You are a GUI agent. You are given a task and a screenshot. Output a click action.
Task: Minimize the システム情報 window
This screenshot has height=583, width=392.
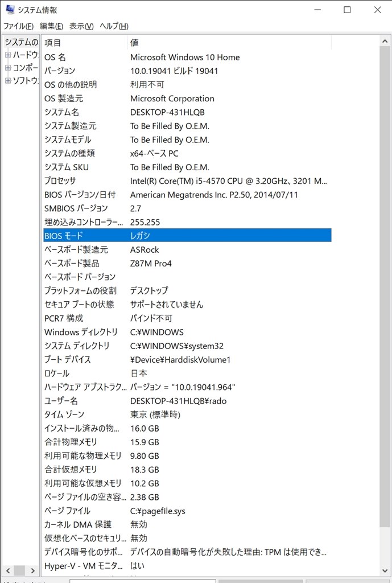317,10
